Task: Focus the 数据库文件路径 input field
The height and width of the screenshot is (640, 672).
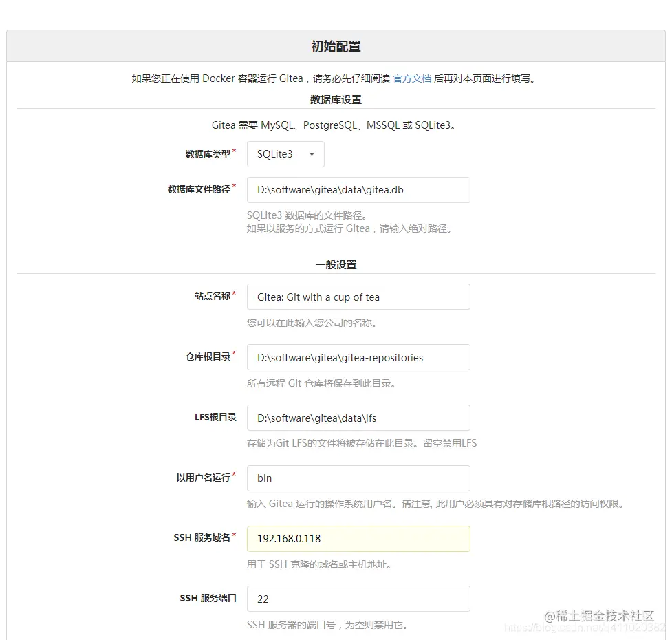Action: pos(358,190)
